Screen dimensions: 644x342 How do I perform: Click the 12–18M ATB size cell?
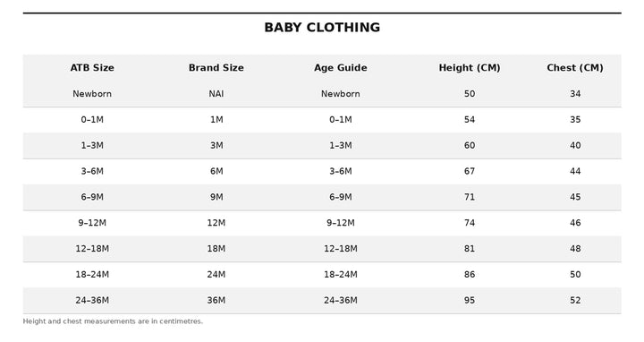pos(92,249)
